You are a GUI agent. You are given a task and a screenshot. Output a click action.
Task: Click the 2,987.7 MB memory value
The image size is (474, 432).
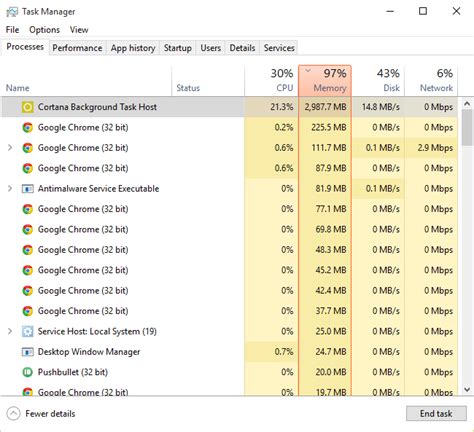[325, 107]
